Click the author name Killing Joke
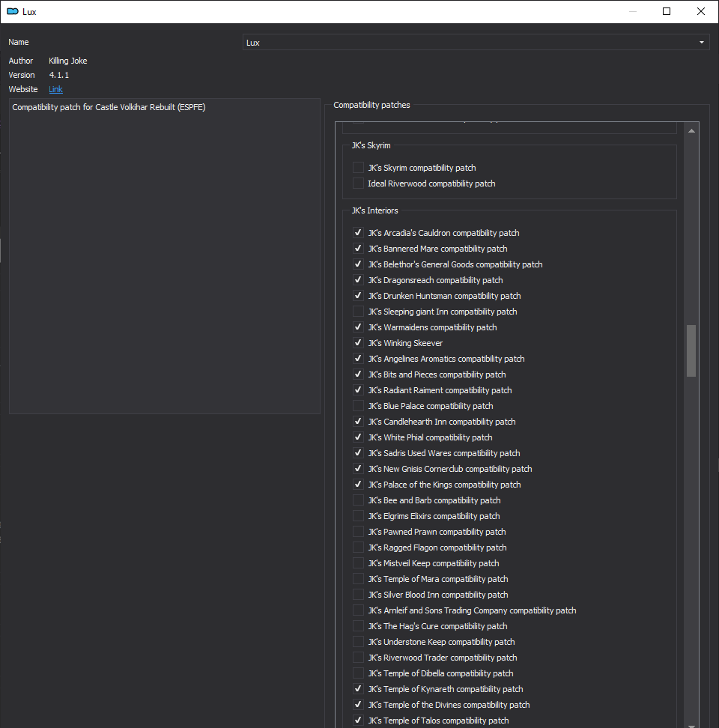Image resolution: width=719 pixels, height=728 pixels. click(x=67, y=61)
